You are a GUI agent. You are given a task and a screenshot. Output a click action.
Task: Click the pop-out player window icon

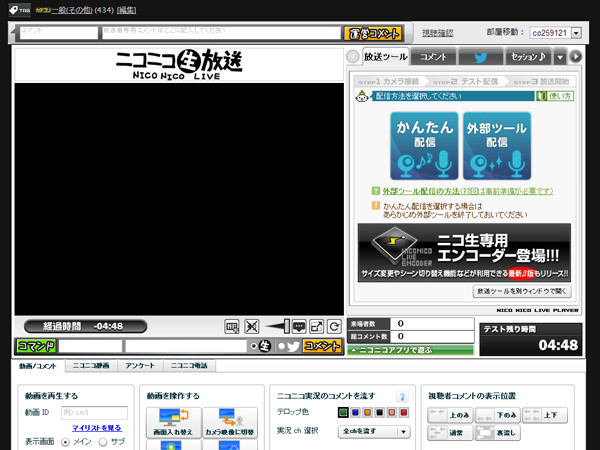[316, 326]
